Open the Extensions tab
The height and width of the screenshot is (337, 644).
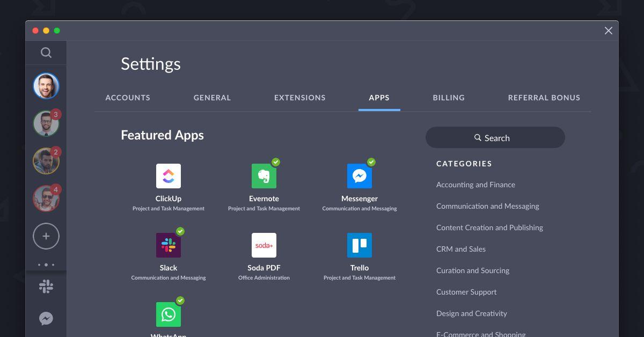(x=300, y=98)
